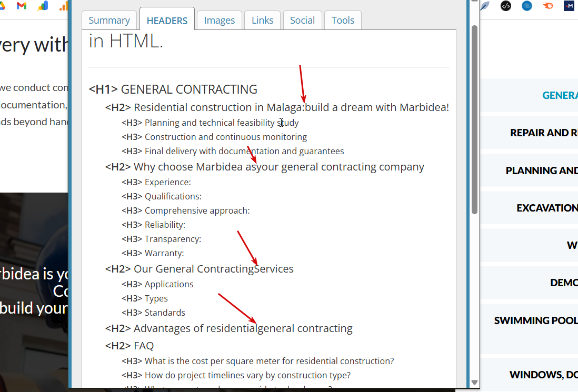The height and width of the screenshot is (392, 578).
Task: Click H2 Advantages of residentialgeneral contracting
Action: pos(229,328)
